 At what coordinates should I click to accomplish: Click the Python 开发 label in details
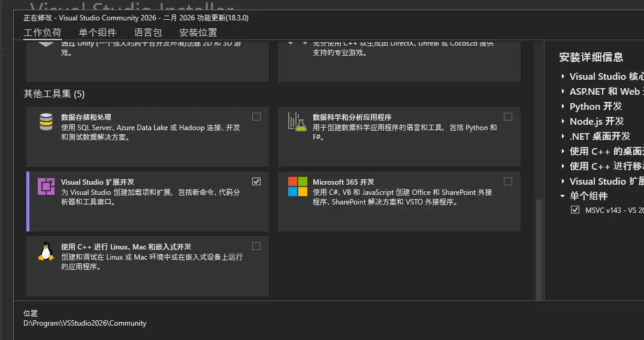coord(595,107)
